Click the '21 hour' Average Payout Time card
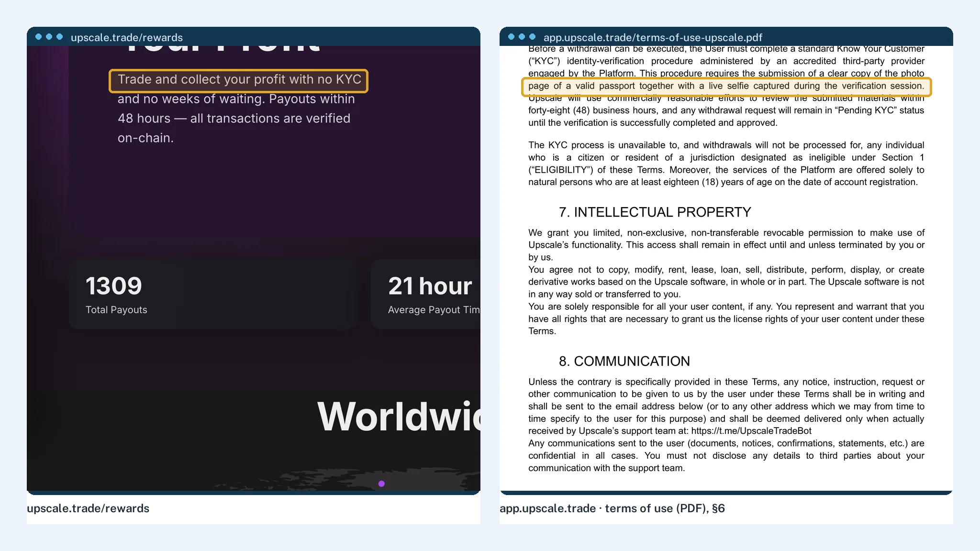 [x=425, y=294]
